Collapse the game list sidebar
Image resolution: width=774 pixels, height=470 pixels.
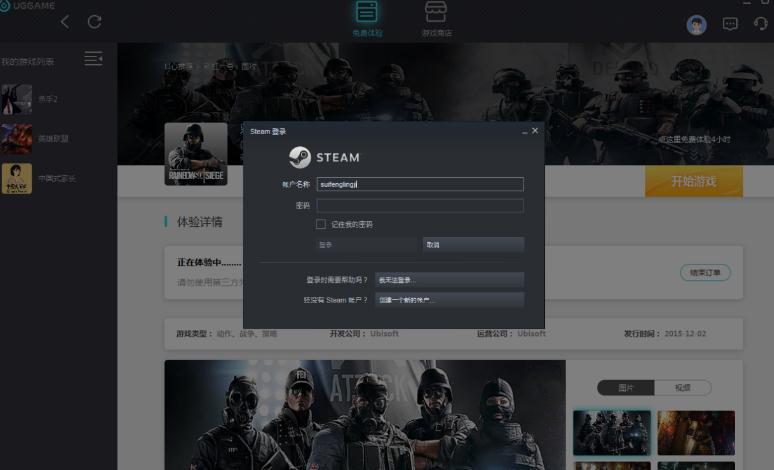(x=93, y=58)
